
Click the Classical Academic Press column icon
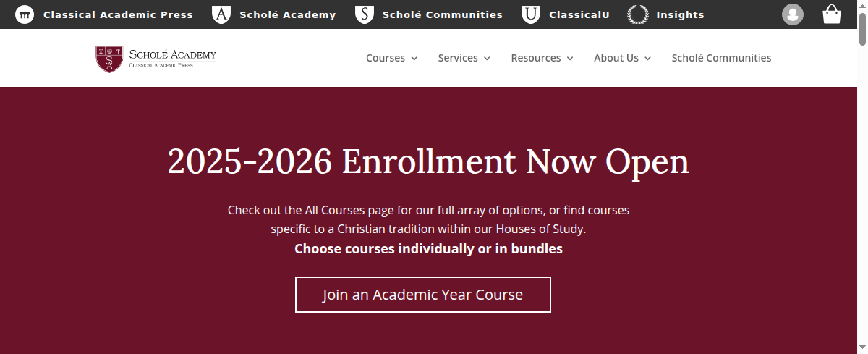[x=25, y=14]
